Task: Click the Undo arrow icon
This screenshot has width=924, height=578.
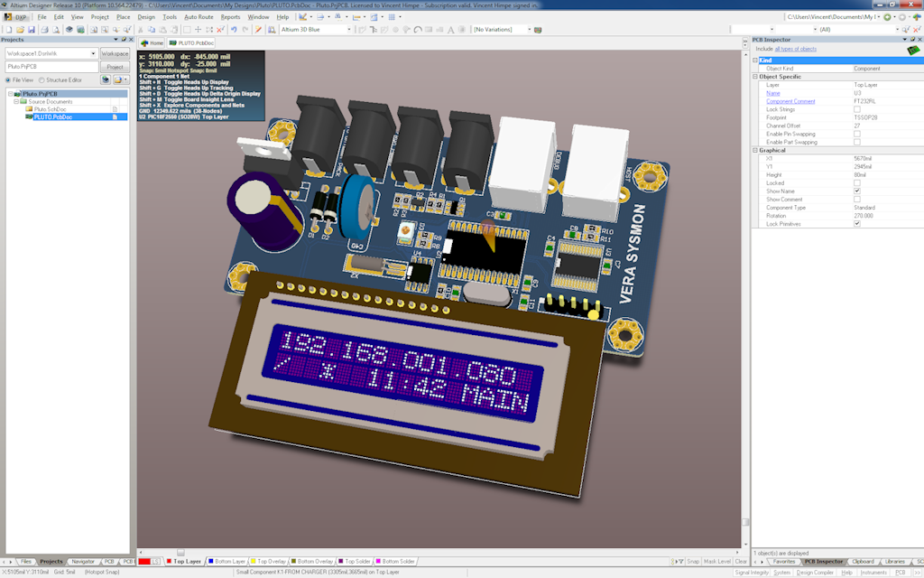Action: (x=234, y=30)
